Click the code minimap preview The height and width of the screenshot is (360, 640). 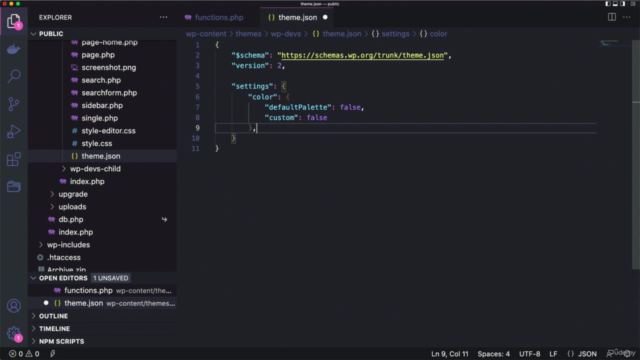click(x=616, y=43)
